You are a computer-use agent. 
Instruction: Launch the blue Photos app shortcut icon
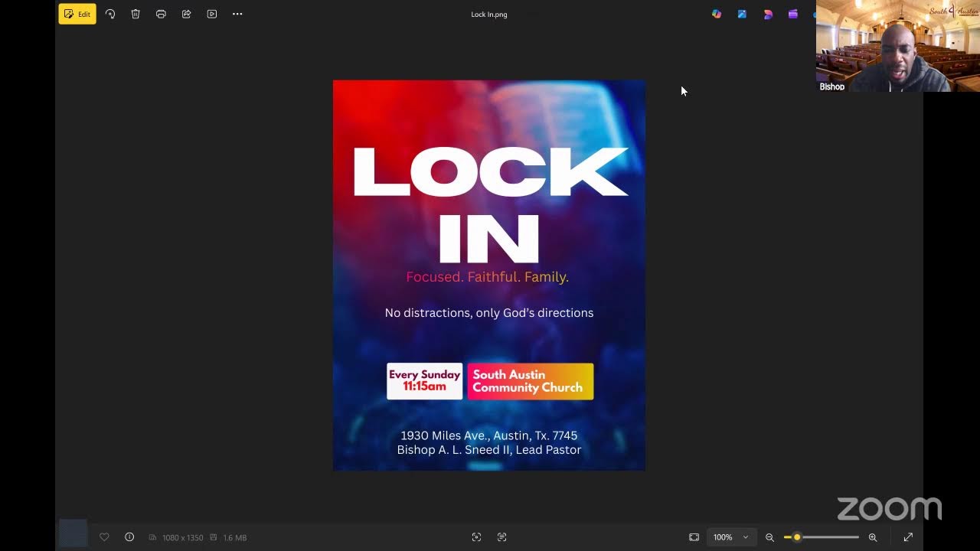(742, 14)
